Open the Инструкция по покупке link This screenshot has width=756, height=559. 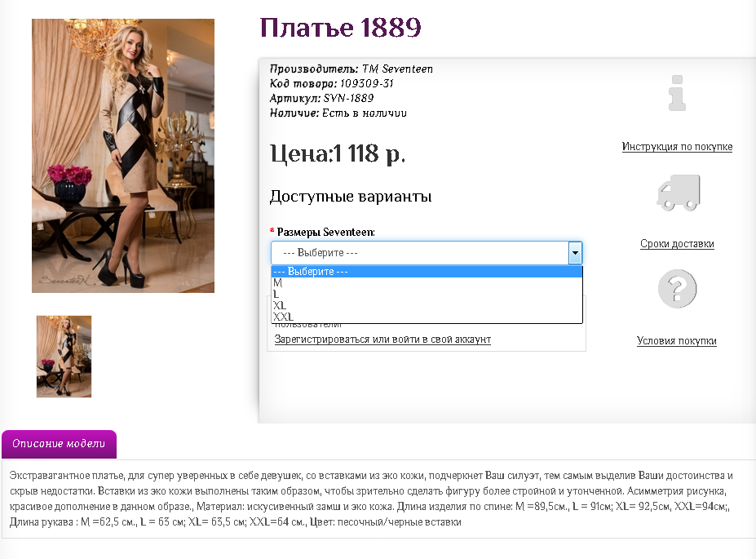tap(677, 147)
